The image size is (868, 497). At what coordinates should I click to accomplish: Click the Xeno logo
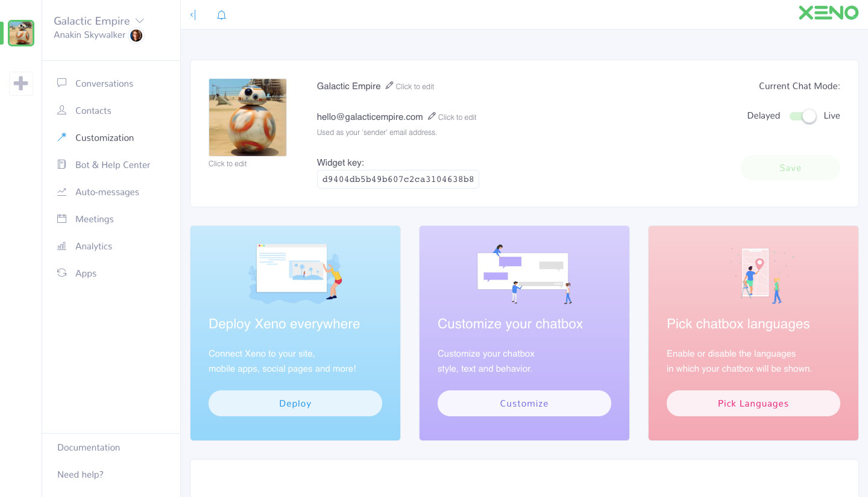point(828,13)
